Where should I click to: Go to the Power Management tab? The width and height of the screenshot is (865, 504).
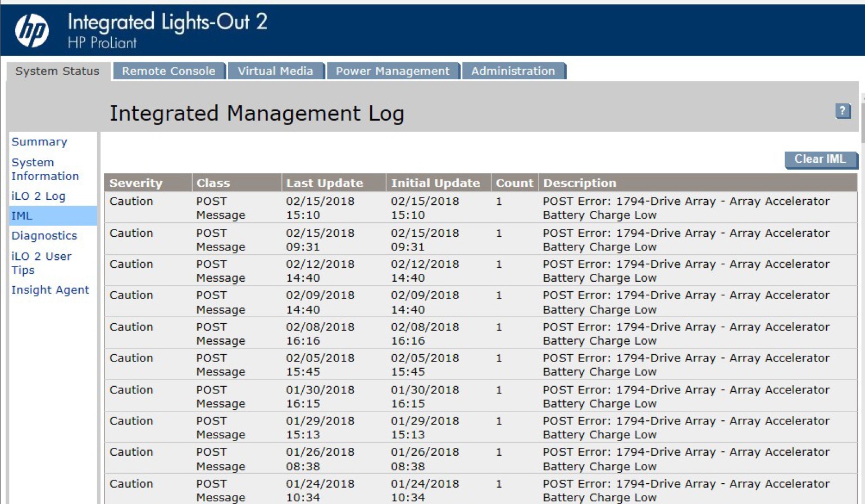(x=393, y=71)
